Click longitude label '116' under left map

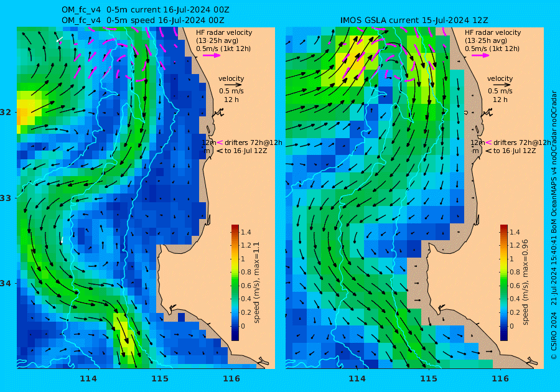(x=231, y=379)
